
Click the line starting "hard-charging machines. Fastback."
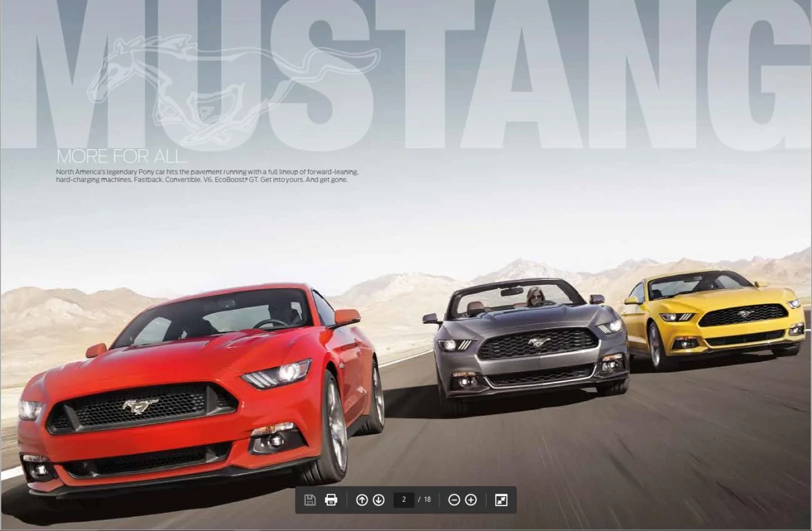[x=202, y=180]
